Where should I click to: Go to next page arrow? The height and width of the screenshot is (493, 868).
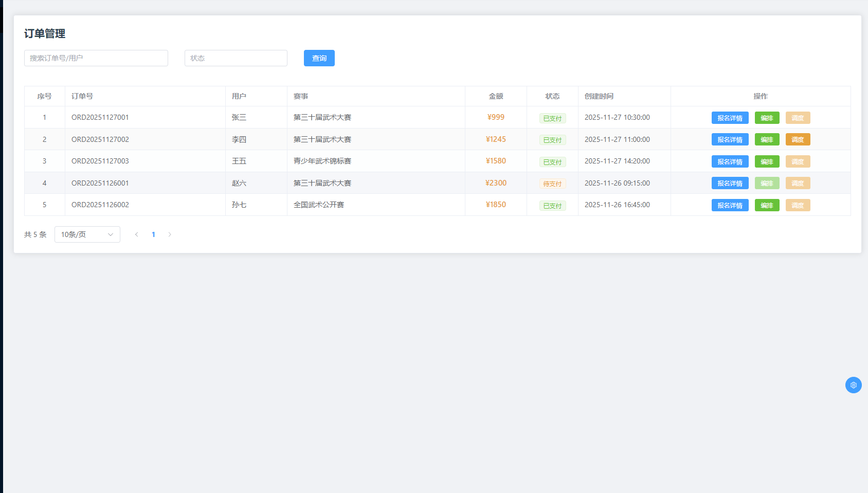point(170,234)
